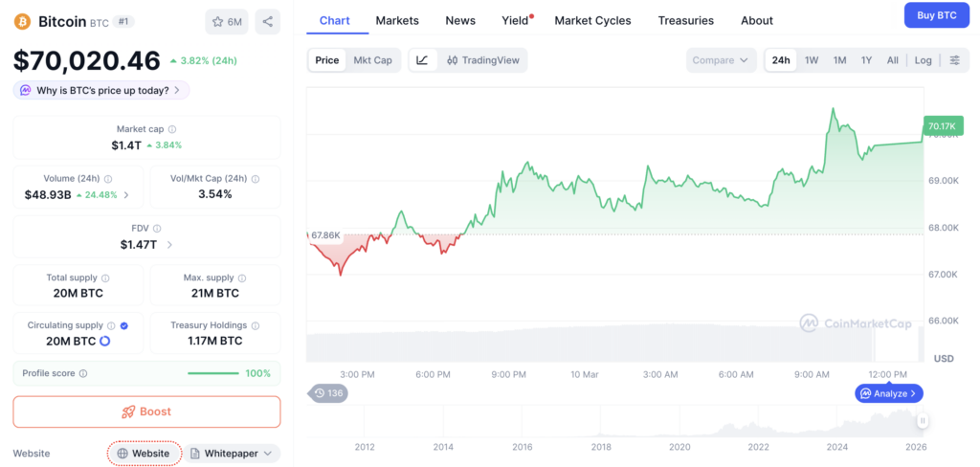
Task: Click the AI icon in price question pill
Action: (x=26, y=90)
